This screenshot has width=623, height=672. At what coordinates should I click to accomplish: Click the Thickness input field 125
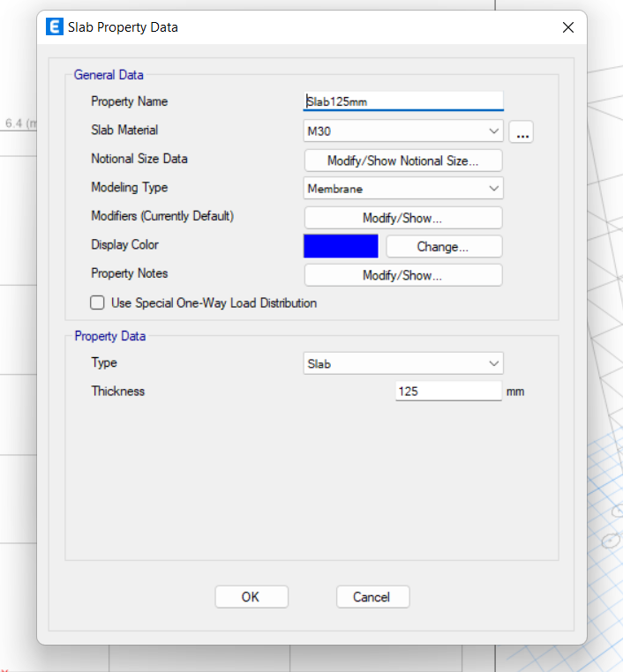click(448, 392)
